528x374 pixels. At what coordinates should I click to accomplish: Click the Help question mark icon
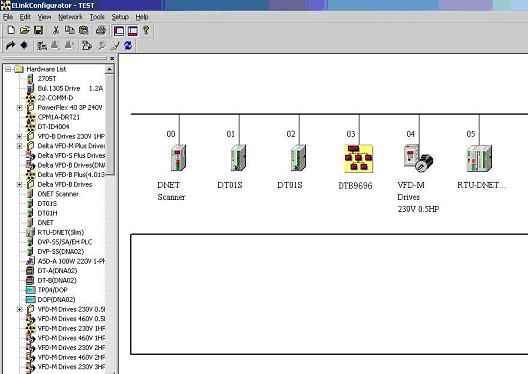(146, 30)
